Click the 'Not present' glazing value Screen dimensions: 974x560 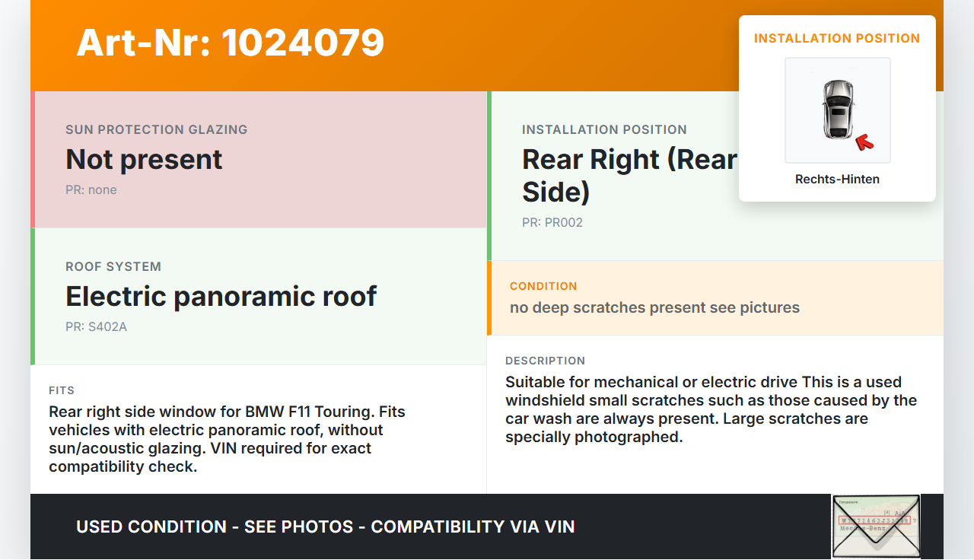(144, 159)
